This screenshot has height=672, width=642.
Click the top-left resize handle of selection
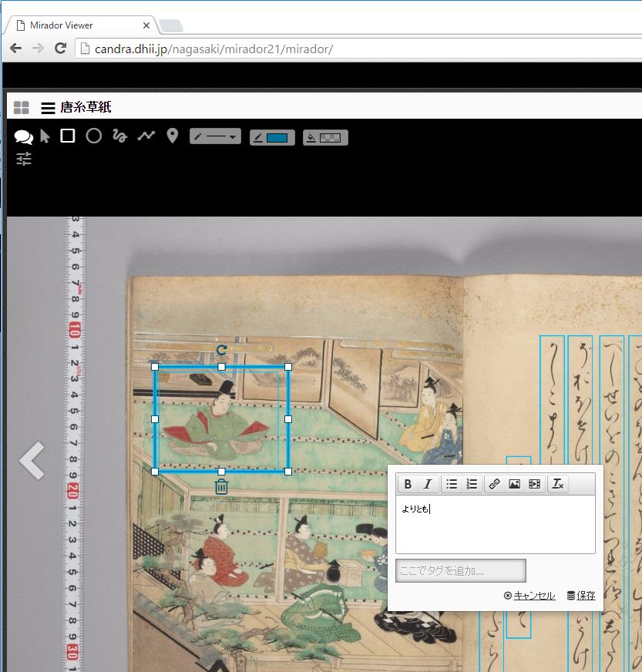point(155,367)
